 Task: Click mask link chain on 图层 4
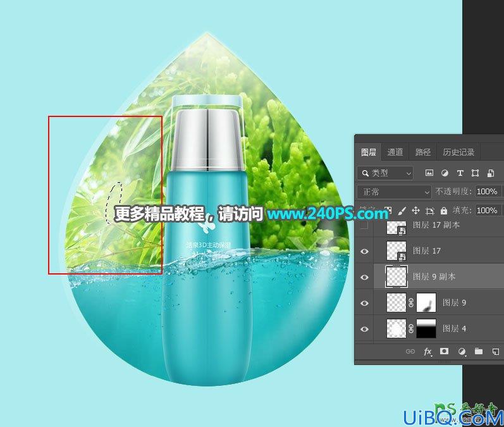pos(411,328)
